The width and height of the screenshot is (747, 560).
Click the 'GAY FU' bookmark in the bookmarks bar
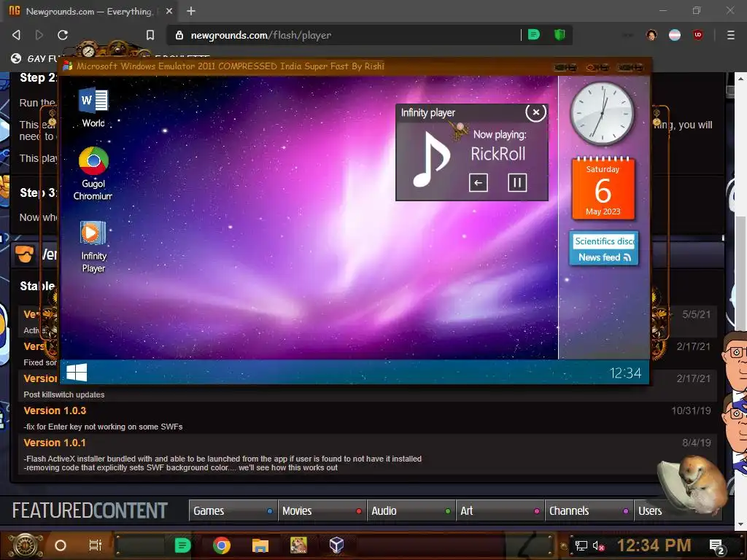[x=36, y=58]
